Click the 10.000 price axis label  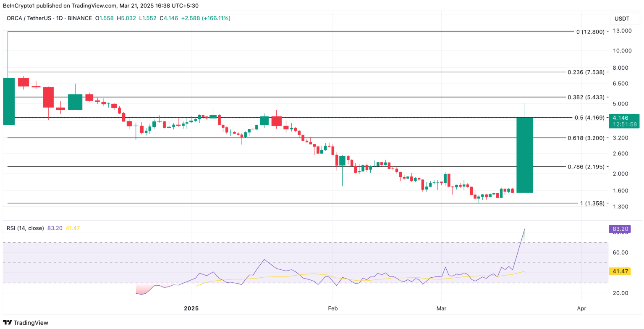pos(622,51)
